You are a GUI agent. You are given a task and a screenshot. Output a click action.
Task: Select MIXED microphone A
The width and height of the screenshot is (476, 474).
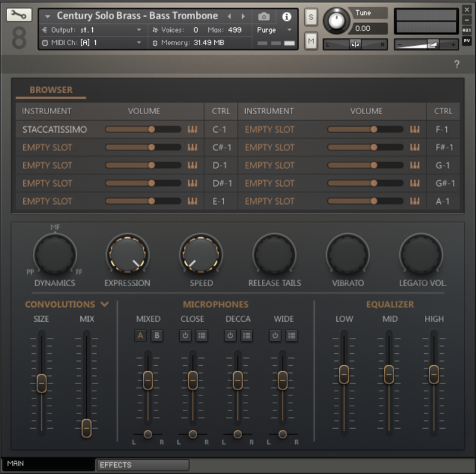pos(140,335)
